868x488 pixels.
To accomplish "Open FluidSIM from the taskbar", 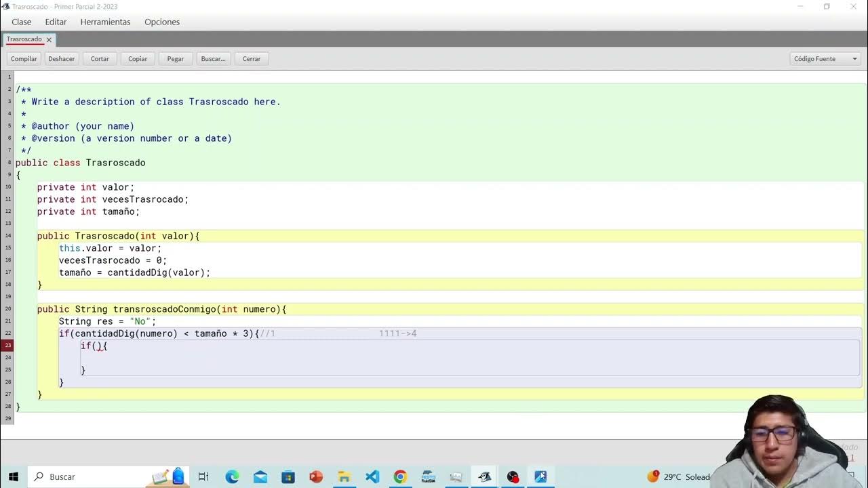I will coord(428,476).
